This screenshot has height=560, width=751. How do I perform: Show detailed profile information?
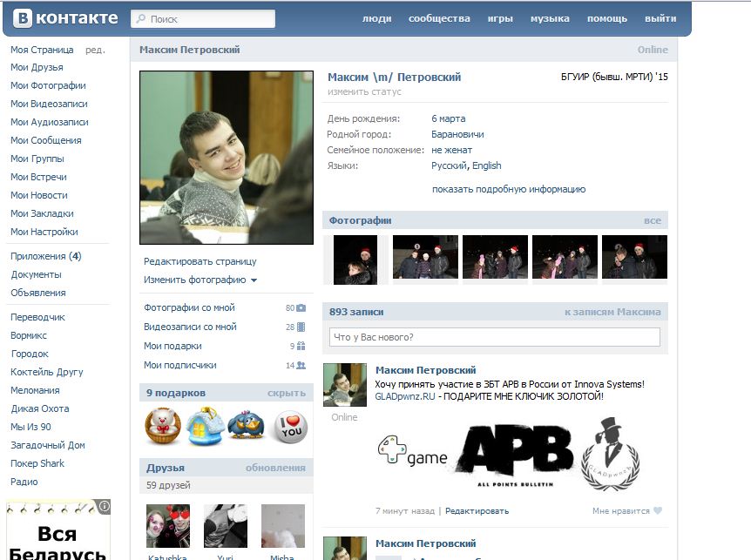pyautogui.click(x=508, y=189)
